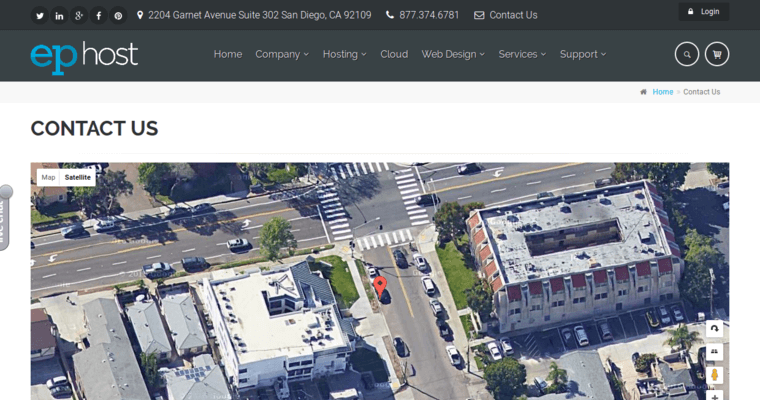The height and width of the screenshot is (400, 760).
Task: Open the LinkedIn social icon
Action: [x=60, y=15]
